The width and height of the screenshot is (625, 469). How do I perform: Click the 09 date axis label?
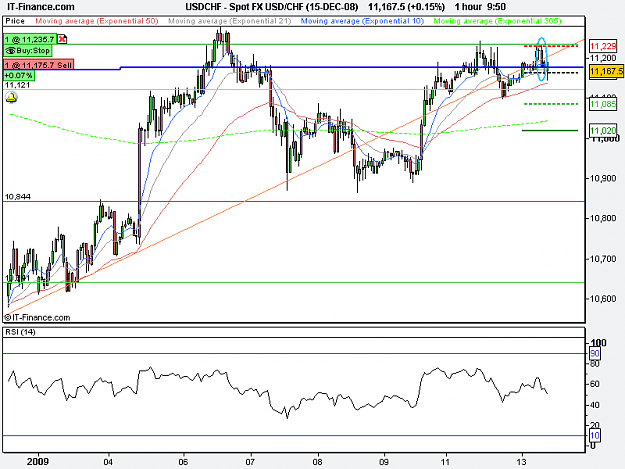[384, 462]
